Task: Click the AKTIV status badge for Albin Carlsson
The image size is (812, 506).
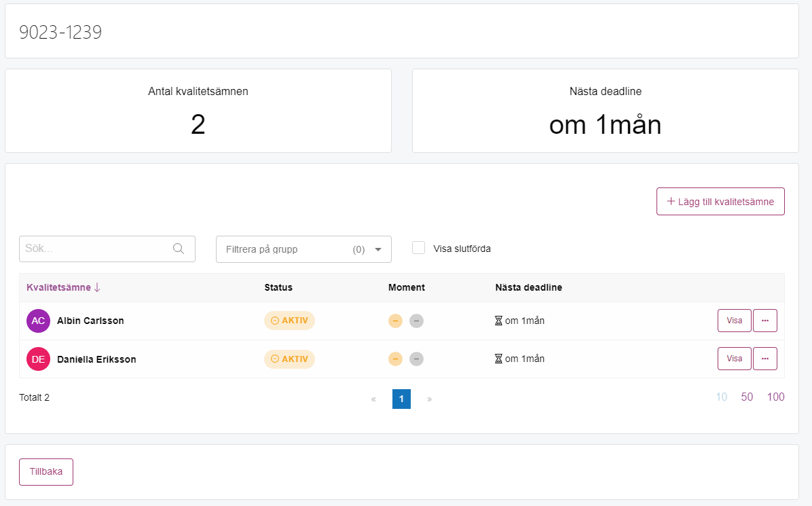Action: [x=289, y=321]
